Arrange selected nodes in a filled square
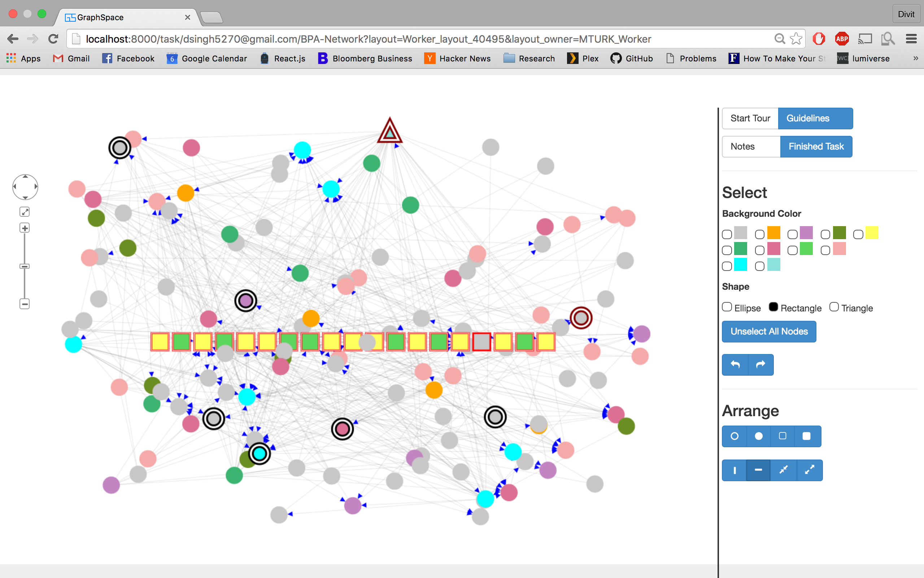The height and width of the screenshot is (578, 924). coord(807,436)
